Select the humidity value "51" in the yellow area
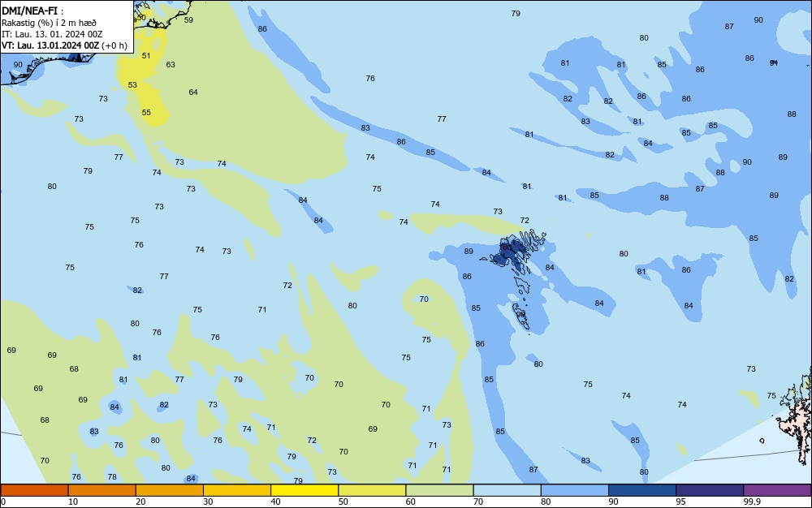The image size is (812, 508). click(146, 56)
